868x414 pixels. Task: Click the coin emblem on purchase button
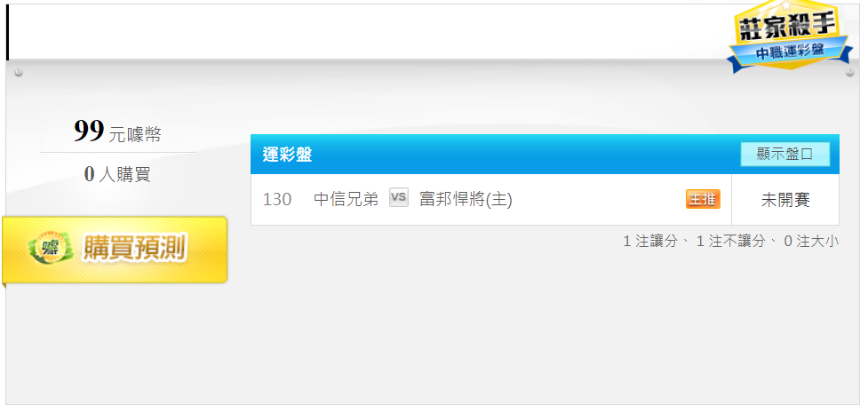[51, 249]
